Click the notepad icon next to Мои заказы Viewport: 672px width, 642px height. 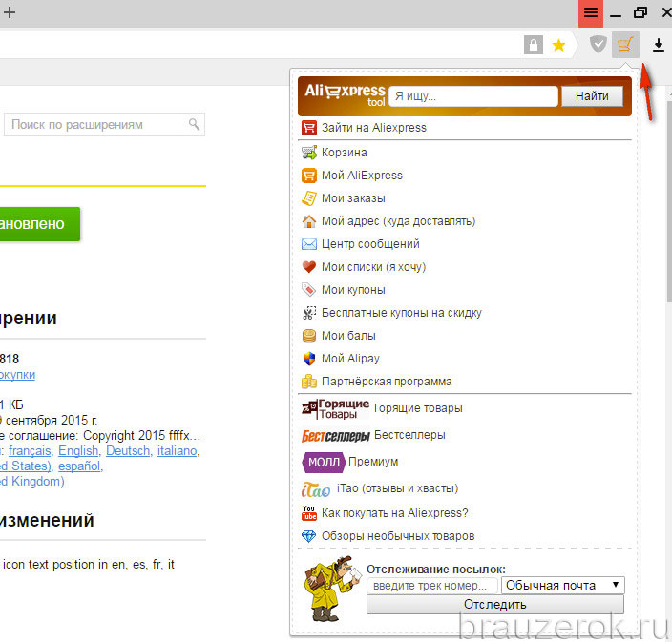[x=308, y=198]
